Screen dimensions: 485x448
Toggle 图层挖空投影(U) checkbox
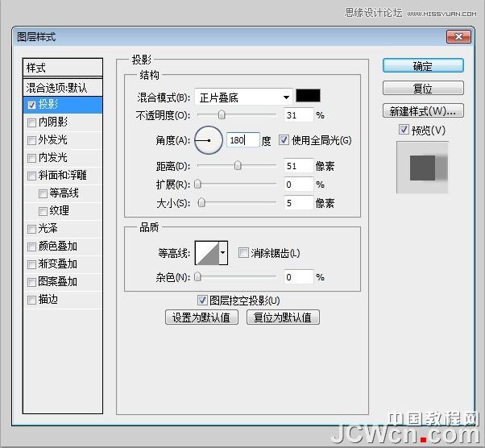202,300
